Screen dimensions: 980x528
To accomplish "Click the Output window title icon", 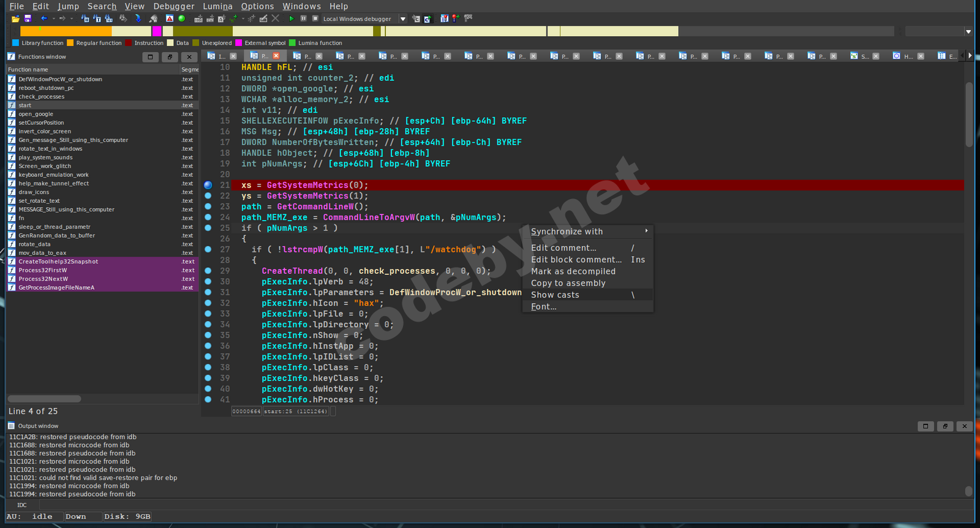I will point(11,426).
